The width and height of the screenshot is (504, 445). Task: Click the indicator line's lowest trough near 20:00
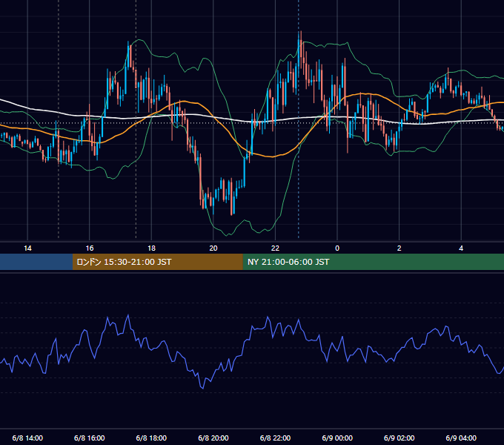pos(202,388)
